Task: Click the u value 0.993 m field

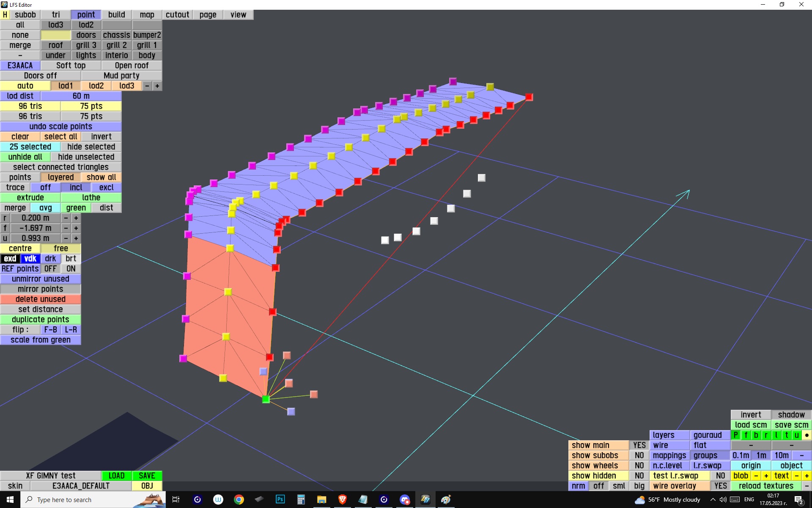Action: (36, 238)
